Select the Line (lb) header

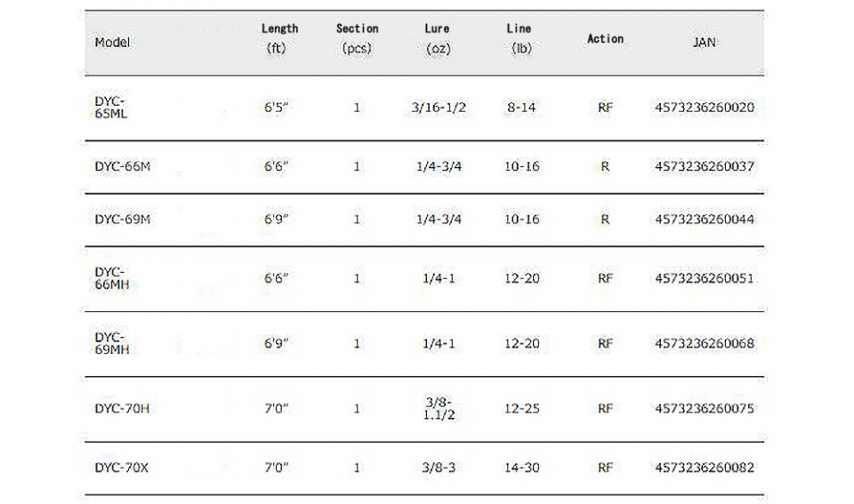click(x=520, y=38)
